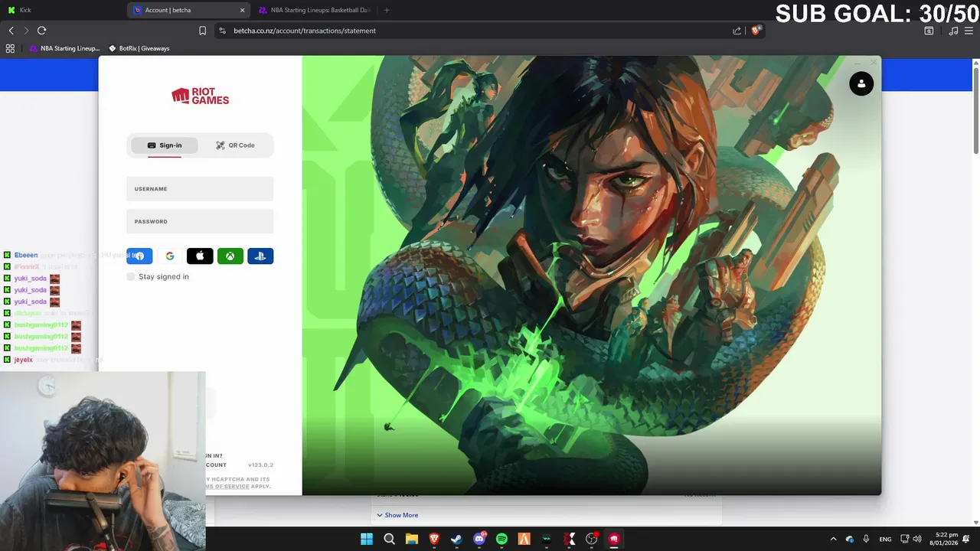The image size is (980, 551).
Task: Reload the current page
Action: pyautogui.click(x=41, y=31)
